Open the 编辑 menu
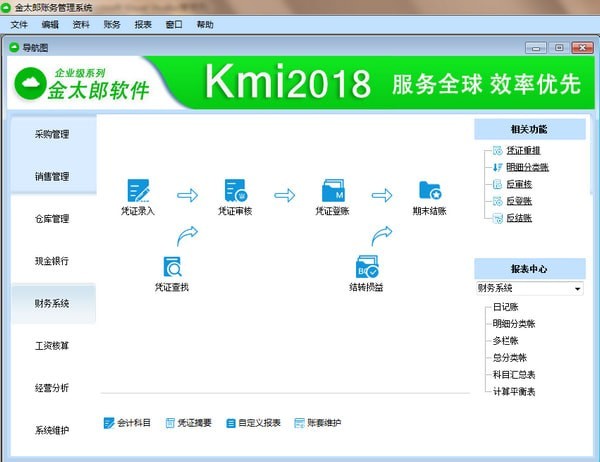This screenshot has height=462, width=600. (x=50, y=25)
